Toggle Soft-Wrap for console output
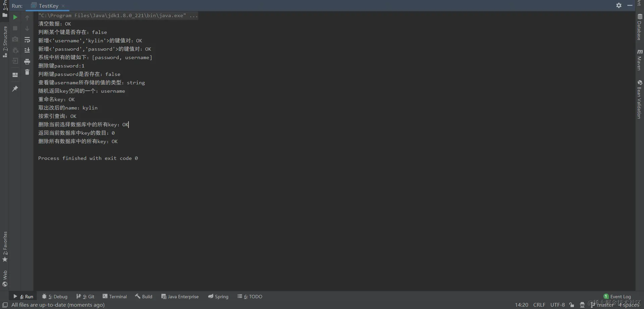Viewport: 644px width, 309px height. pos(27,40)
